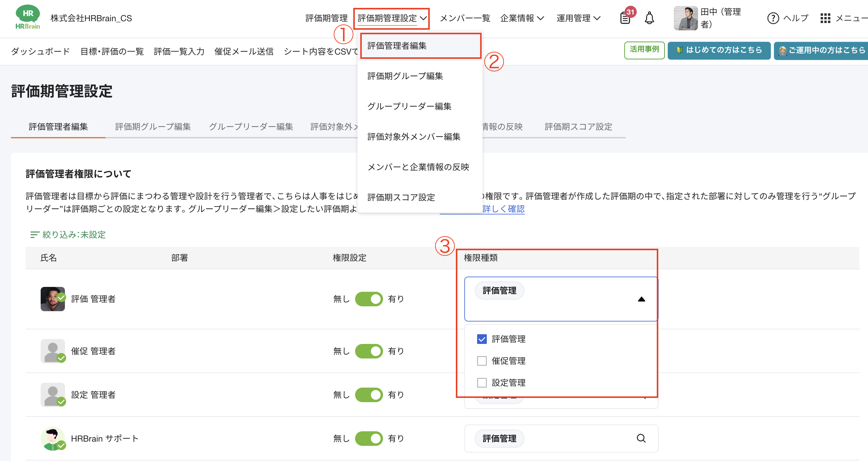Screen dimensions: 868x461
Task: Open the notification bell
Action: point(650,18)
